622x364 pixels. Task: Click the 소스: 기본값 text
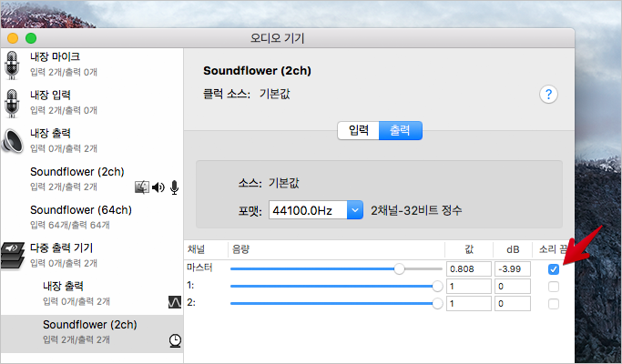269,183
